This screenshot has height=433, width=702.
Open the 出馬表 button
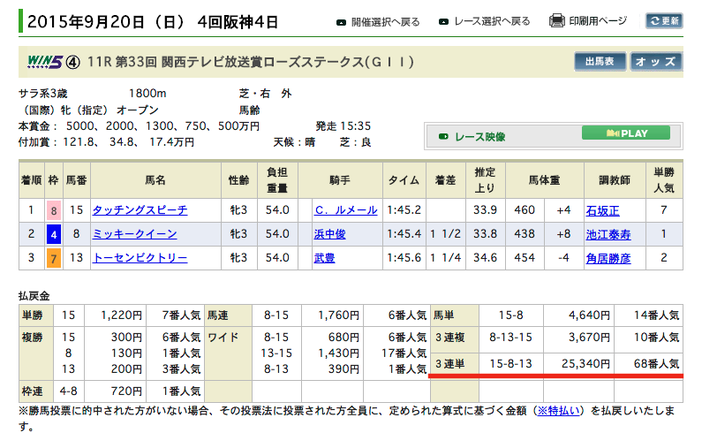tap(600, 62)
